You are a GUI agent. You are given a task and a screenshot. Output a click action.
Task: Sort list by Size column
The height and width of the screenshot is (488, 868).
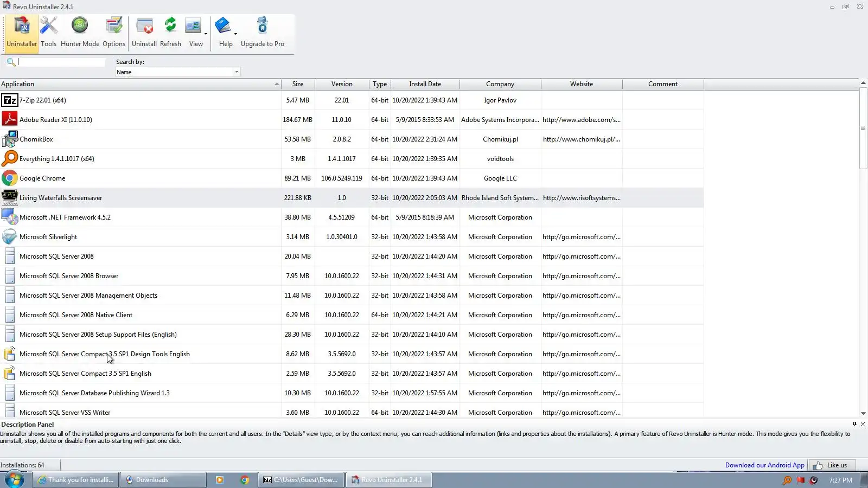pos(298,84)
